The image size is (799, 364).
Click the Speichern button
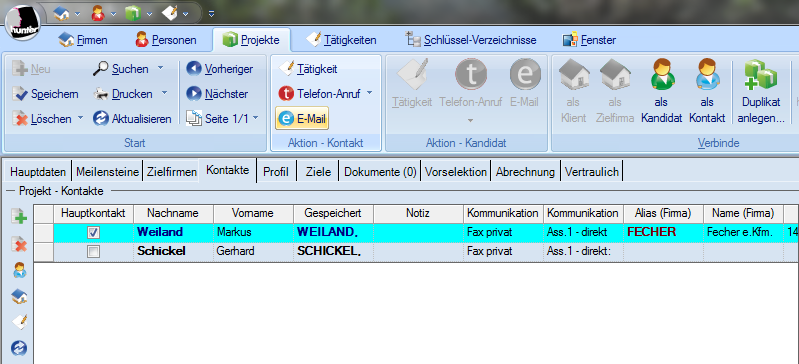click(x=45, y=94)
